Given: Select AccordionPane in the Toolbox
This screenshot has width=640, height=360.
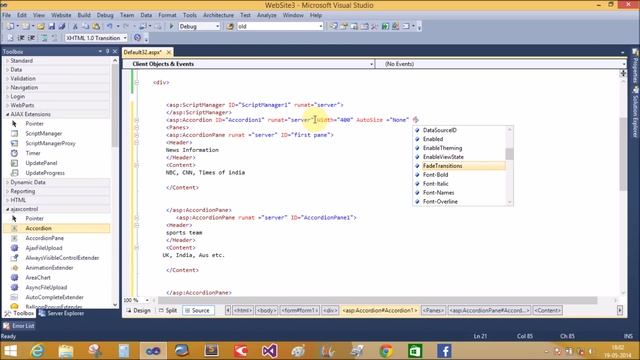Looking at the screenshot, I should (x=44, y=238).
